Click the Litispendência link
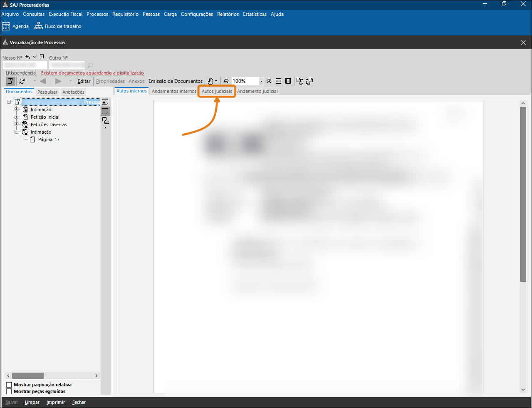Viewport: 532px width, 408px height. point(21,73)
